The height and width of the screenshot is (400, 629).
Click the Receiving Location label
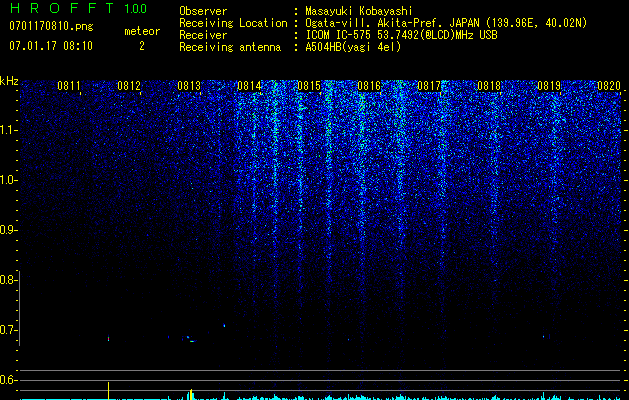point(233,23)
